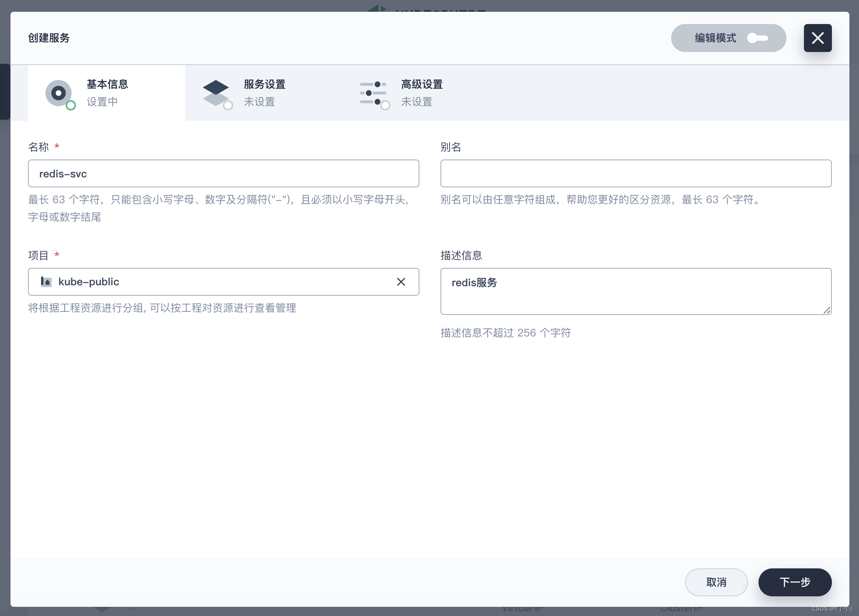Viewport: 859px width, 616px height.
Task: Close the 创建服务 dialog
Action: coord(817,38)
